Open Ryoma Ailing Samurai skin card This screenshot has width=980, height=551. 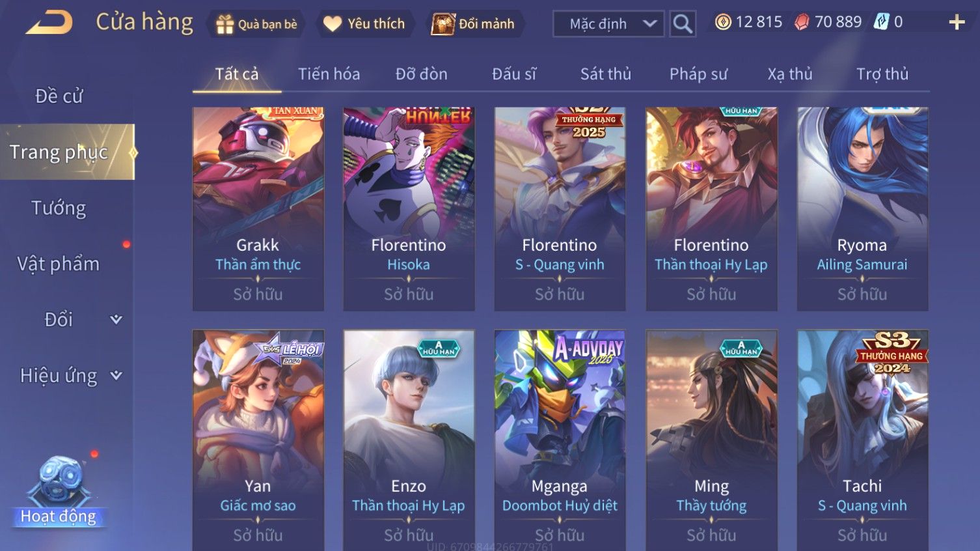pyautogui.click(x=862, y=209)
